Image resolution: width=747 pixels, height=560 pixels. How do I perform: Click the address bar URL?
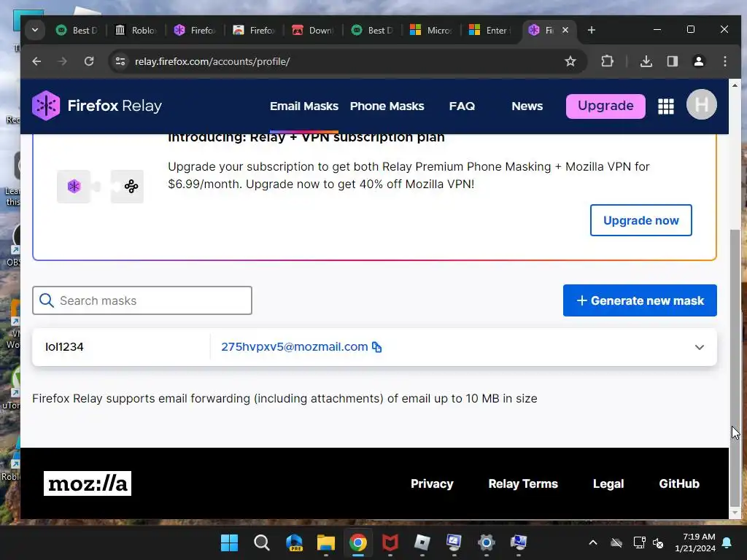(x=212, y=61)
